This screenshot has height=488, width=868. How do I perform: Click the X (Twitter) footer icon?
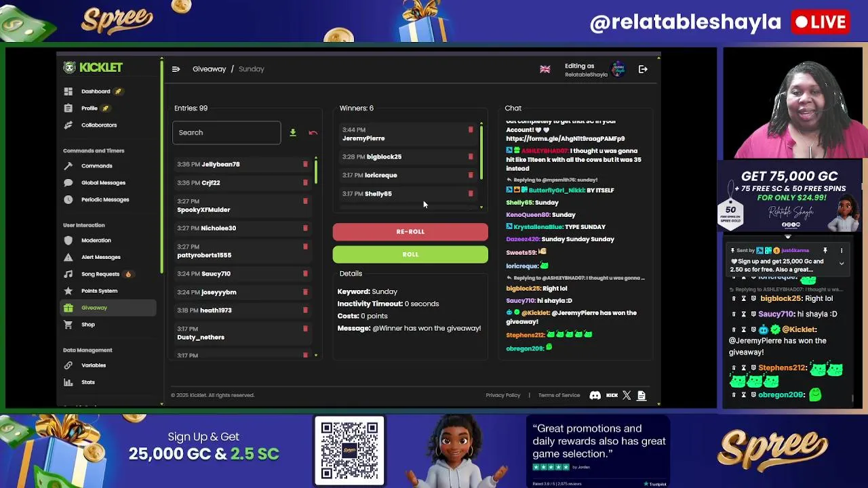pos(627,395)
